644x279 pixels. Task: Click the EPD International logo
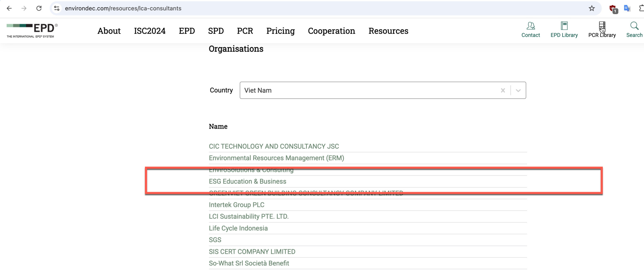(x=32, y=31)
